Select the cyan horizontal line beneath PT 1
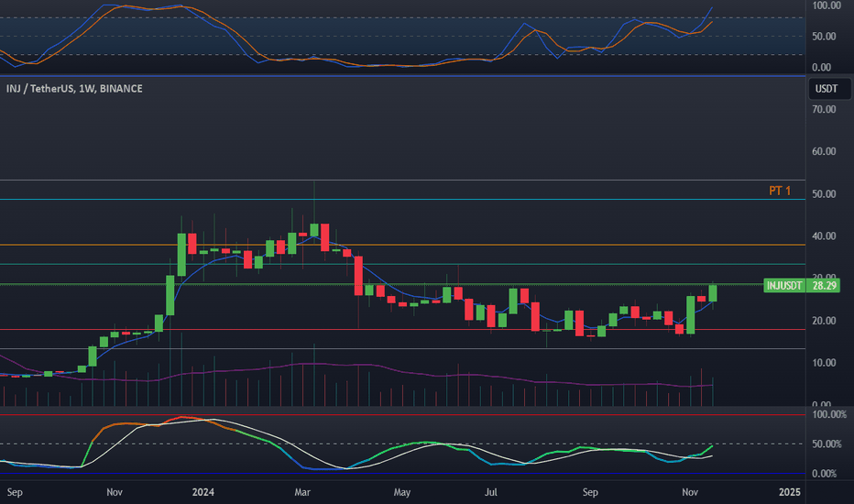 coord(402,200)
